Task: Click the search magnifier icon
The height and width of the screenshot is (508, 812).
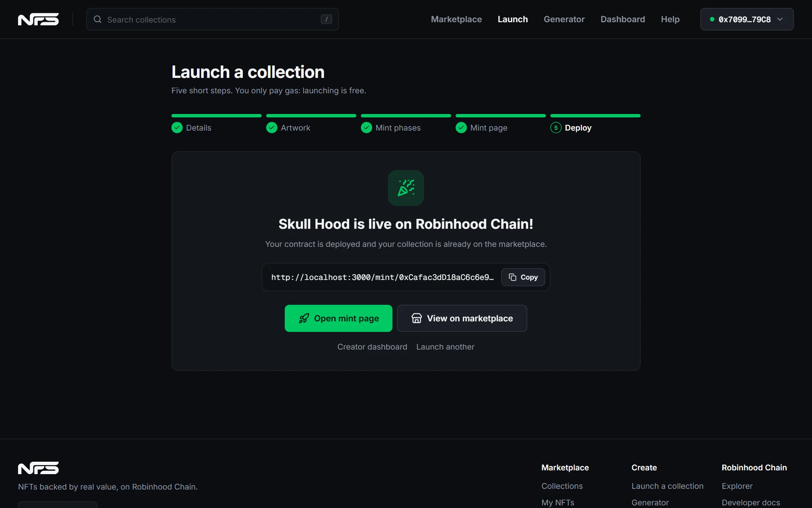Action: click(97, 19)
